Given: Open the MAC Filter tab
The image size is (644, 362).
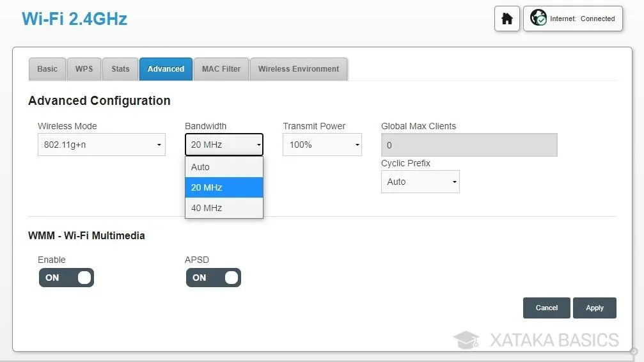Looking at the screenshot, I should pos(221,69).
